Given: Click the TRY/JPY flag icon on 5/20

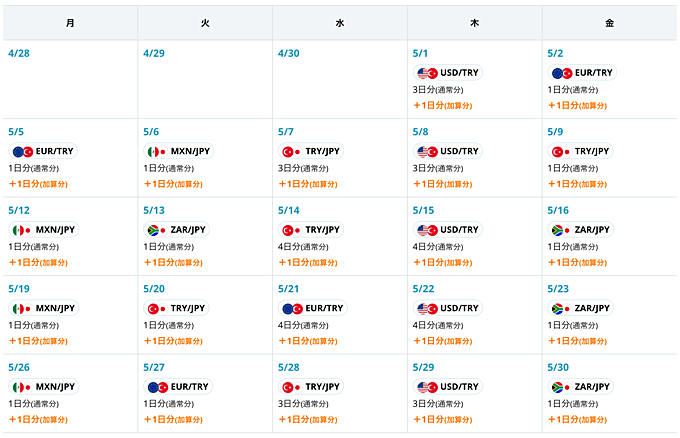Looking at the screenshot, I should point(157,308).
